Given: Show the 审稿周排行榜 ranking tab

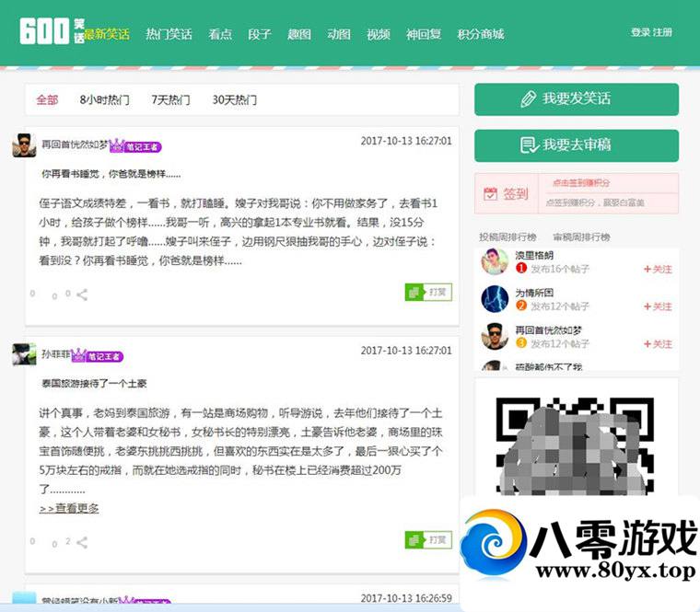Looking at the screenshot, I should (581, 237).
